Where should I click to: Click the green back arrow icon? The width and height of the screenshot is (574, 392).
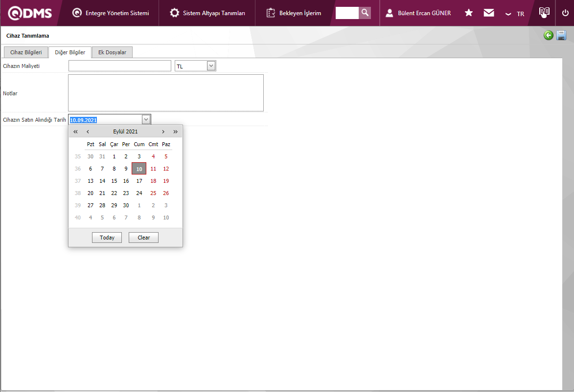pyautogui.click(x=549, y=36)
